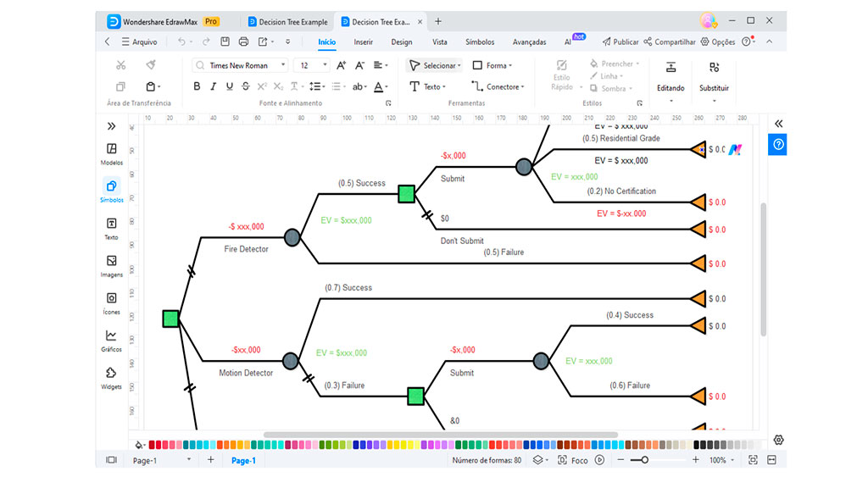
Task: Click the save disk icon
Action: pos(225,42)
